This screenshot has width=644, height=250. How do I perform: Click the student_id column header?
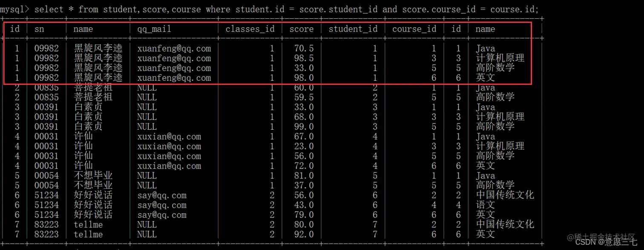point(353,29)
